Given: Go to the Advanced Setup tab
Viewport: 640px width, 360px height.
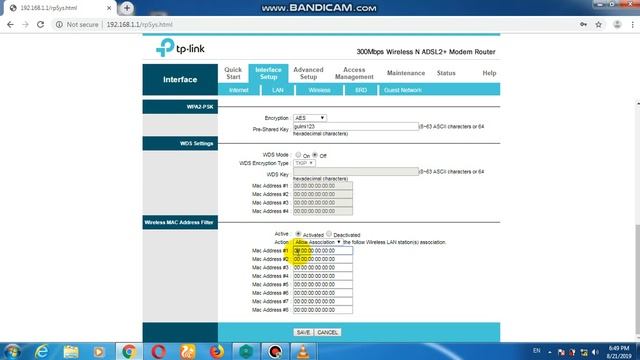Looking at the screenshot, I should (x=308, y=73).
